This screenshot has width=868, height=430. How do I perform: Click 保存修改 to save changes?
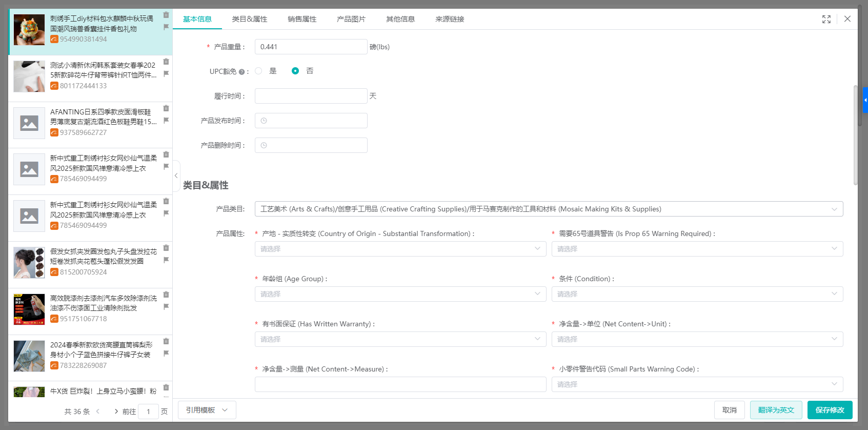830,410
